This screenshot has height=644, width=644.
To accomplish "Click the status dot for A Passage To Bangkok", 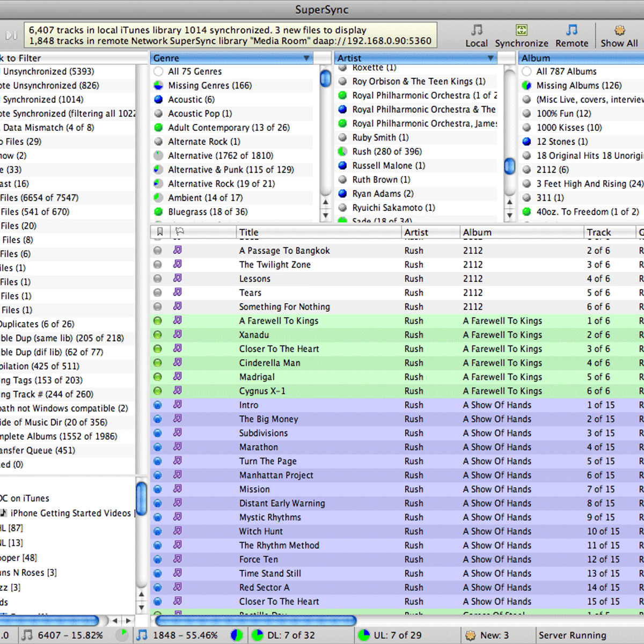I will 157,251.
